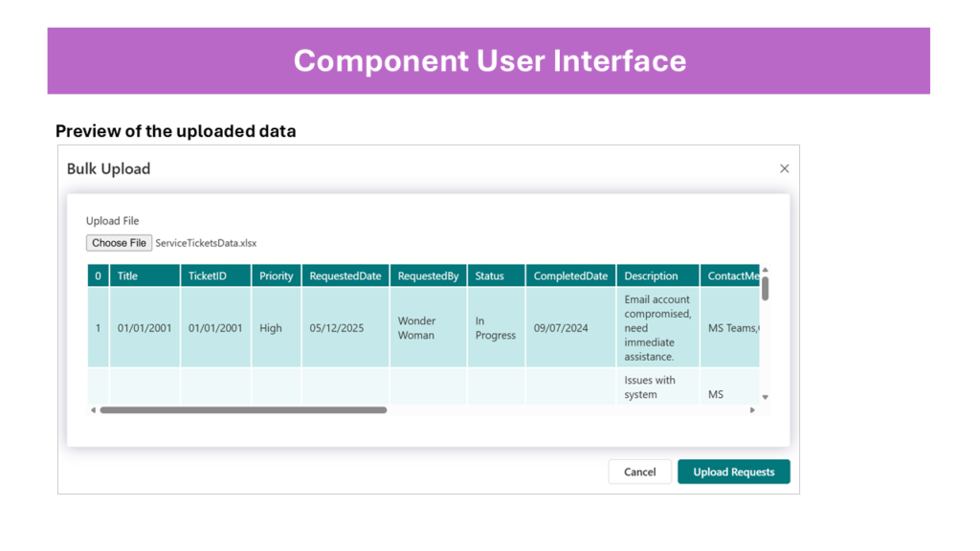Close the Bulk Upload dialog with X
980x551 pixels.
point(784,168)
